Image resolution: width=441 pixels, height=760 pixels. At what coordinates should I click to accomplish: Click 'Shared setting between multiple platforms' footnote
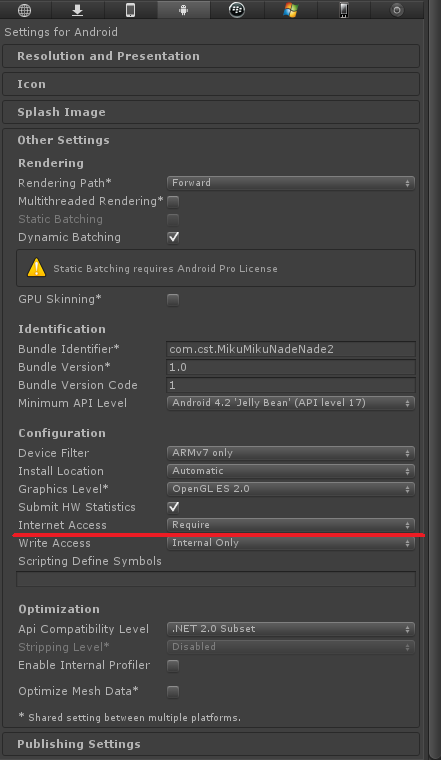(130, 717)
